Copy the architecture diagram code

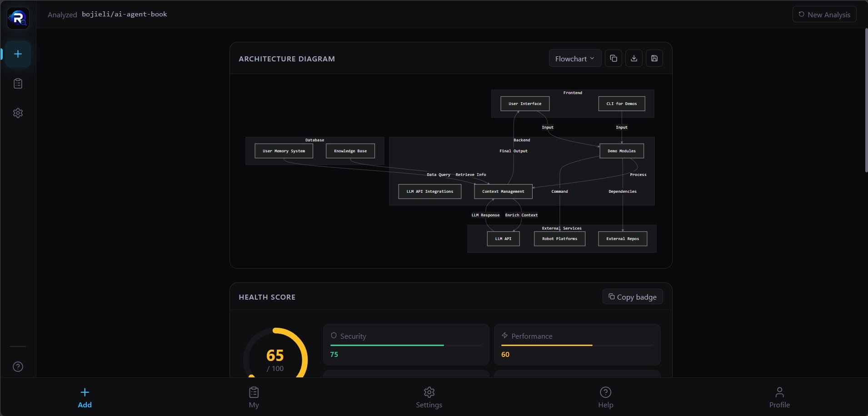(614, 58)
